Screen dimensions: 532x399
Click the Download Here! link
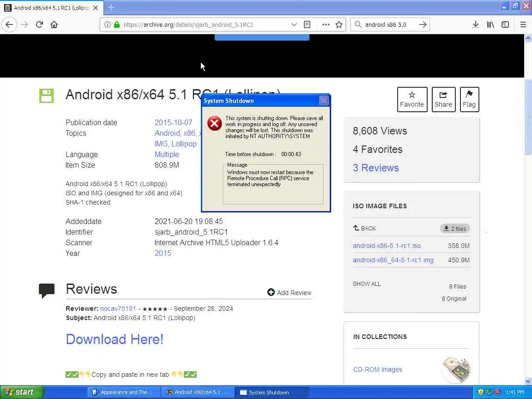point(115,339)
